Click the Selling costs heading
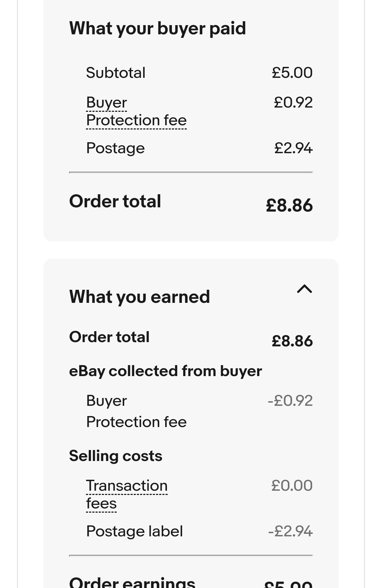The height and width of the screenshot is (588, 382). coord(116,456)
